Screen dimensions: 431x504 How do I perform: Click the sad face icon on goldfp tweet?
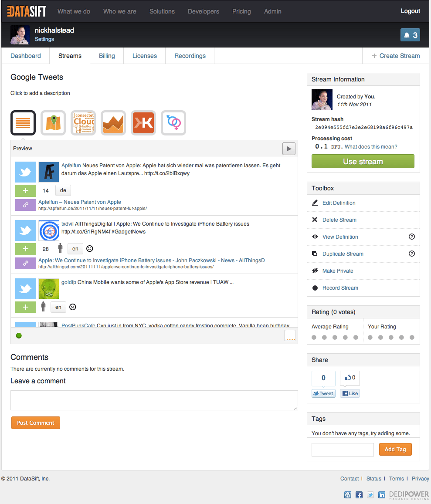[x=73, y=307]
